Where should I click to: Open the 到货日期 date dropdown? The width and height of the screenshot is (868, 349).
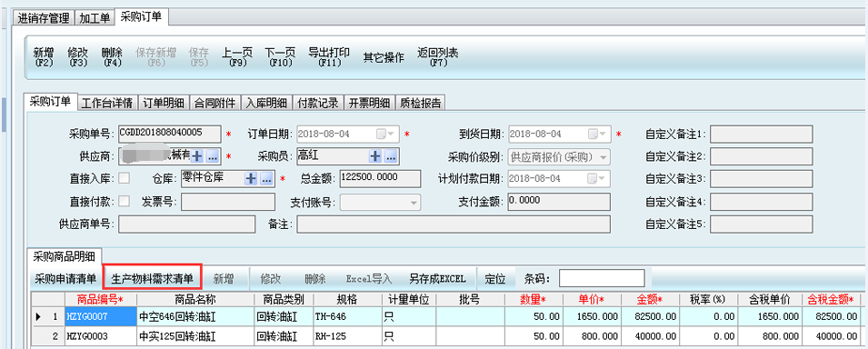(x=598, y=135)
